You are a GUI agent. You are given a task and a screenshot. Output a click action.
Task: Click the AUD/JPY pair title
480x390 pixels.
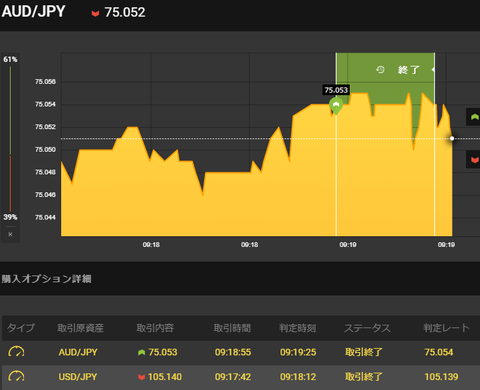tap(33, 12)
